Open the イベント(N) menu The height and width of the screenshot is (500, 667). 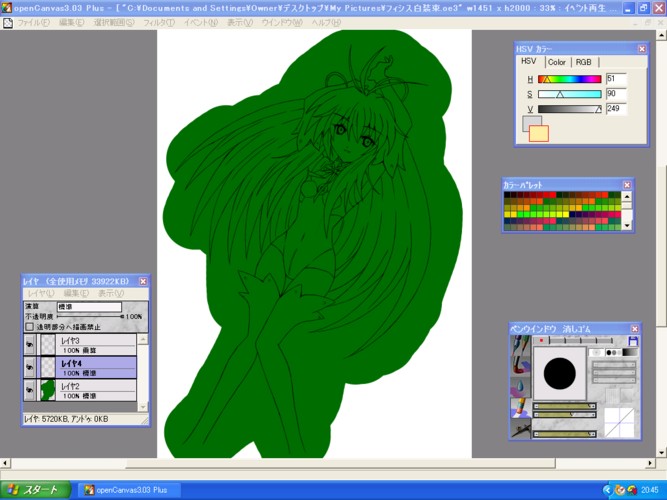201,23
